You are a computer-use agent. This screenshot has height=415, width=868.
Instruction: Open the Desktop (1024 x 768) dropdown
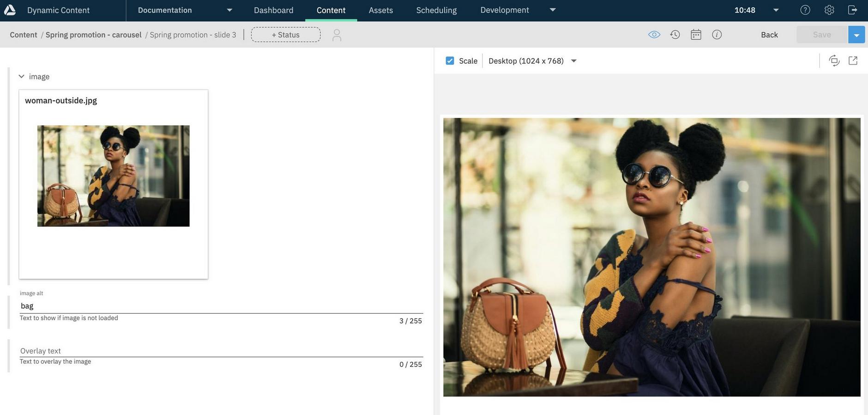[532, 61]
